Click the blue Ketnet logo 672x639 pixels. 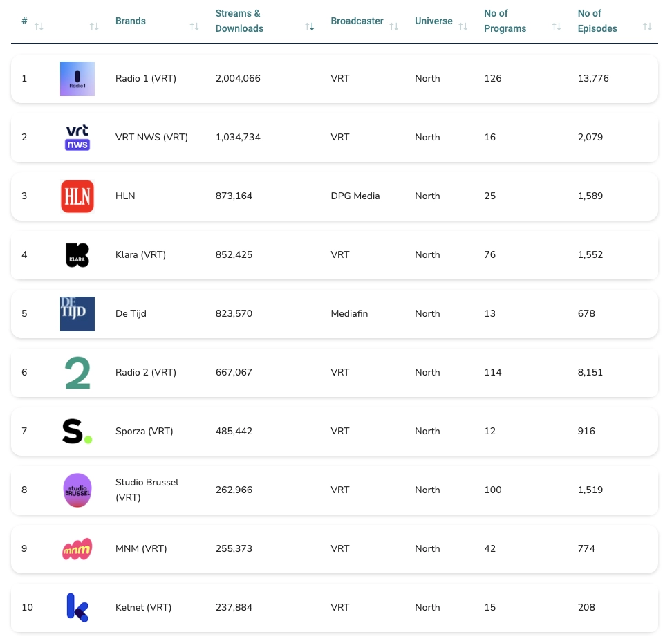pyautogui.click(x=77, y=608)
